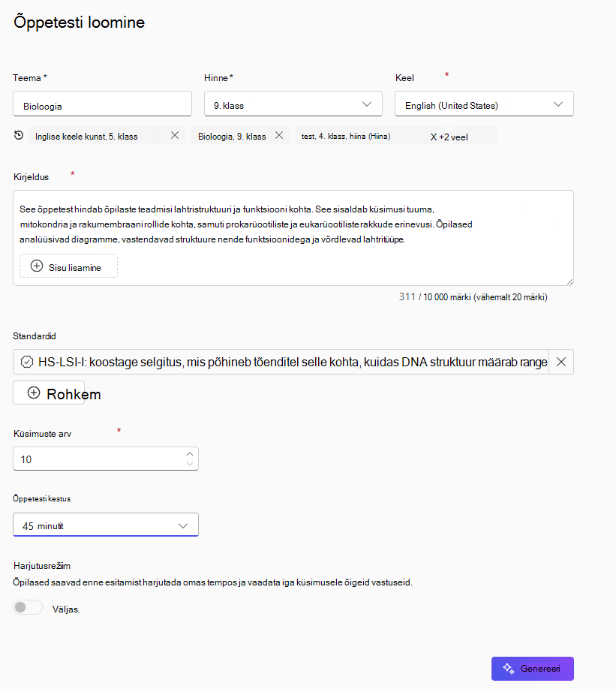Decrease question count with down arrow
The image size is (616, 689).
[x=190, y=464]
